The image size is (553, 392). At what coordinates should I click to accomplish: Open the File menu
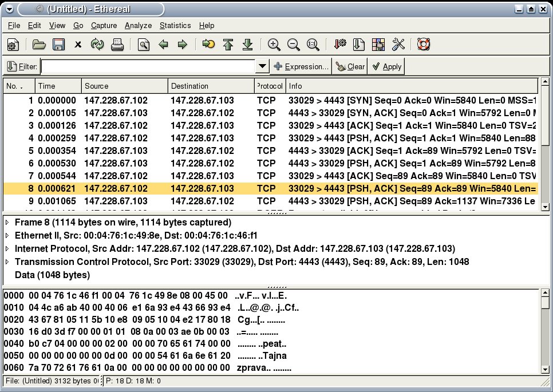click(14, 26)
